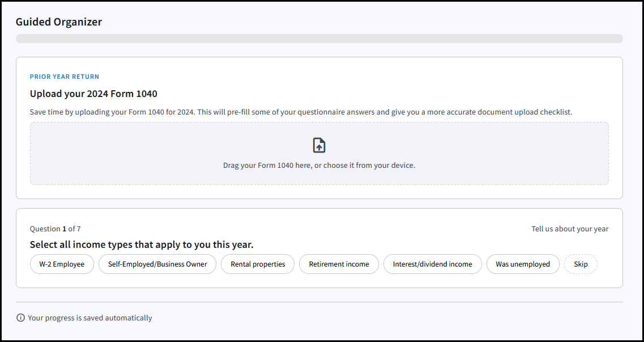Click the 'Guided Organizer' heading
The image size is (644, 342).
pos(59,22)
